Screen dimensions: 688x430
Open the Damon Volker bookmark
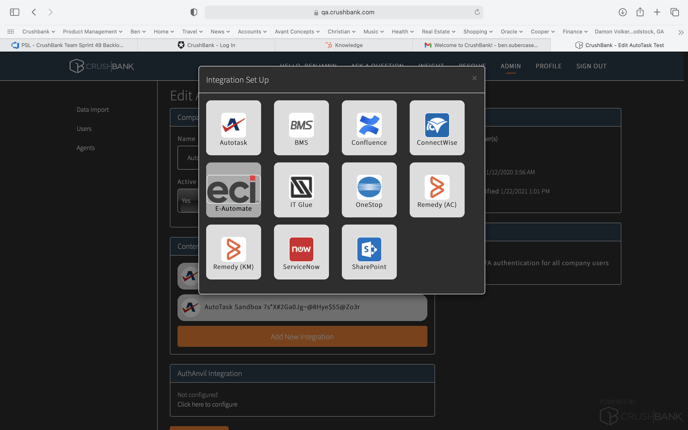[629, 32]
